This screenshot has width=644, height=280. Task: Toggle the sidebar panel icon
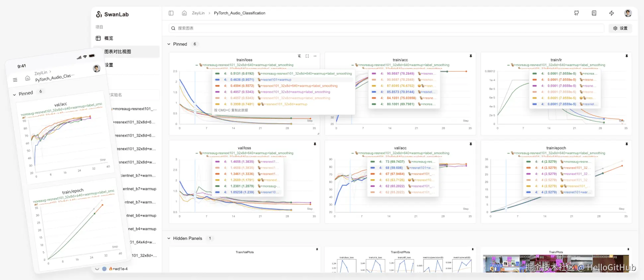click(171, 13)
